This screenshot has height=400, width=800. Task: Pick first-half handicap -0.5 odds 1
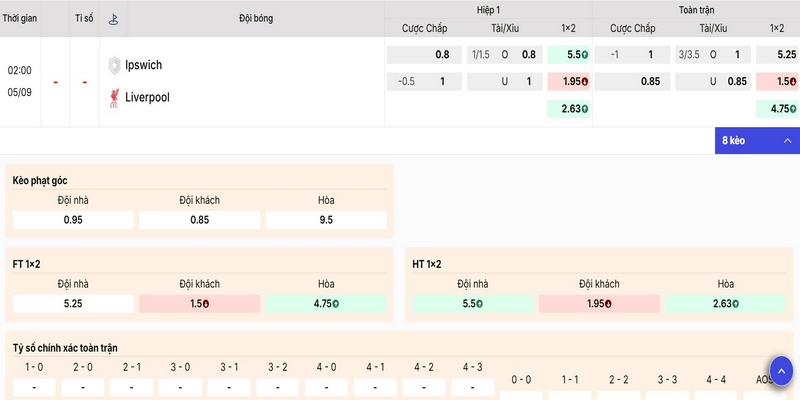[424, 81]
